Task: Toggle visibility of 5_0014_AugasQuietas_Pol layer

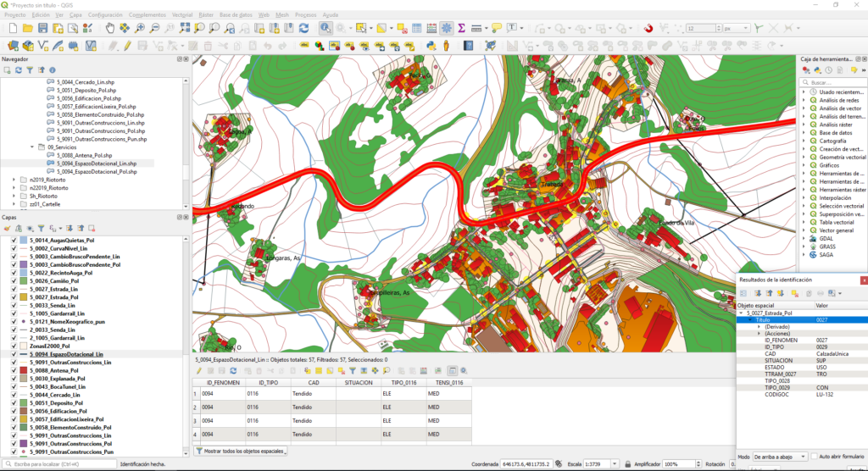Action: pos(14,241)
